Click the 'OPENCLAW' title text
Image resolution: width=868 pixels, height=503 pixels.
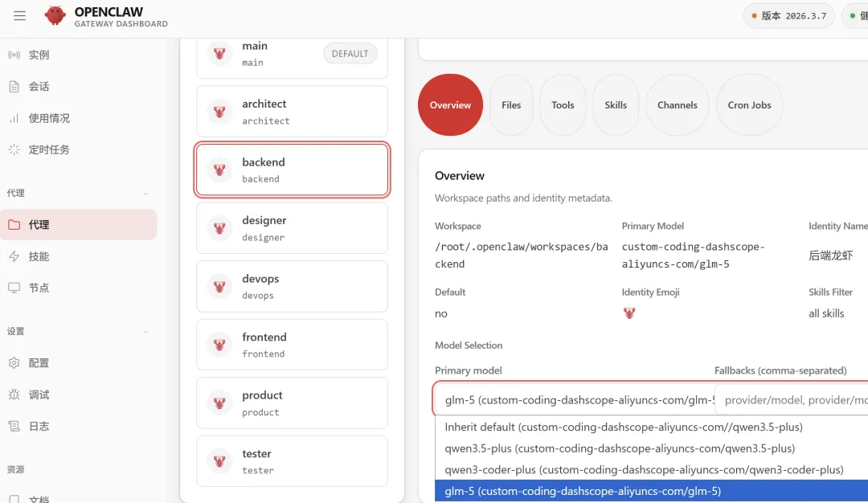108,11
